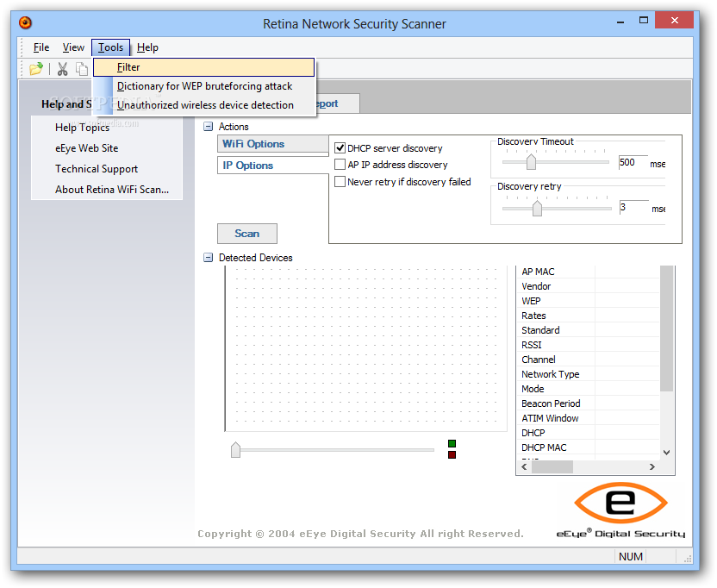
Task: Switch to WiFi Options tab
Action: (x=272, y=144)
